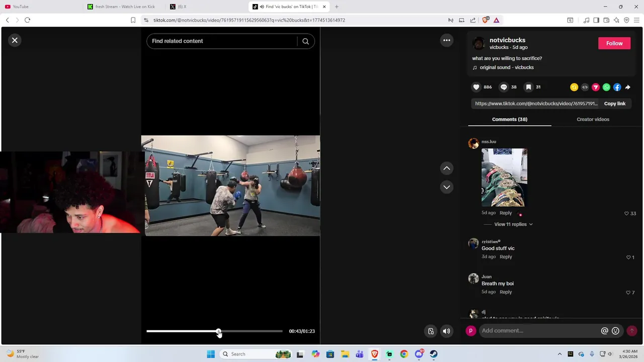Image resolution: width=644 pixels, height=362 pixels.
Task: Open the Windows Start menu
Action: coord(211,354)
